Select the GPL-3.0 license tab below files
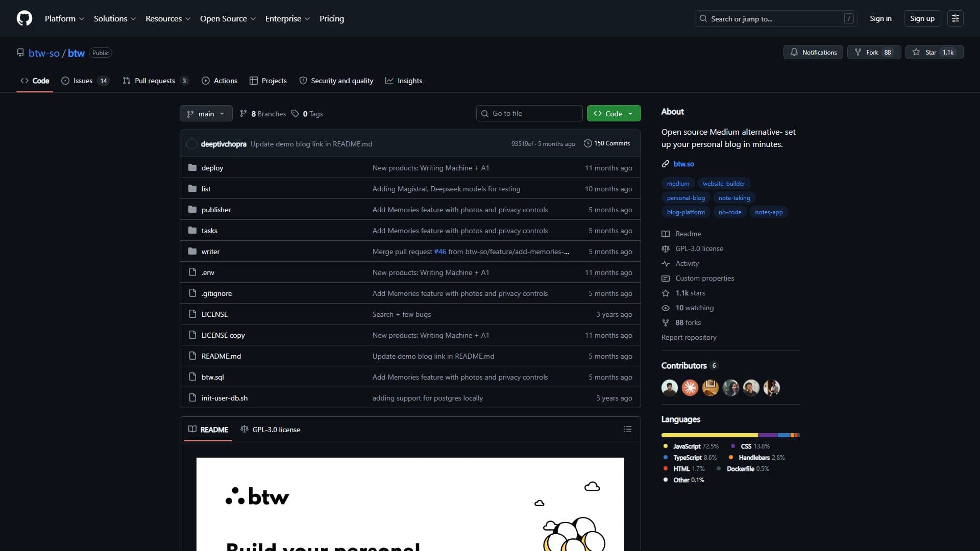The width and height of the screenshot is (980, 551). [271, 430]
